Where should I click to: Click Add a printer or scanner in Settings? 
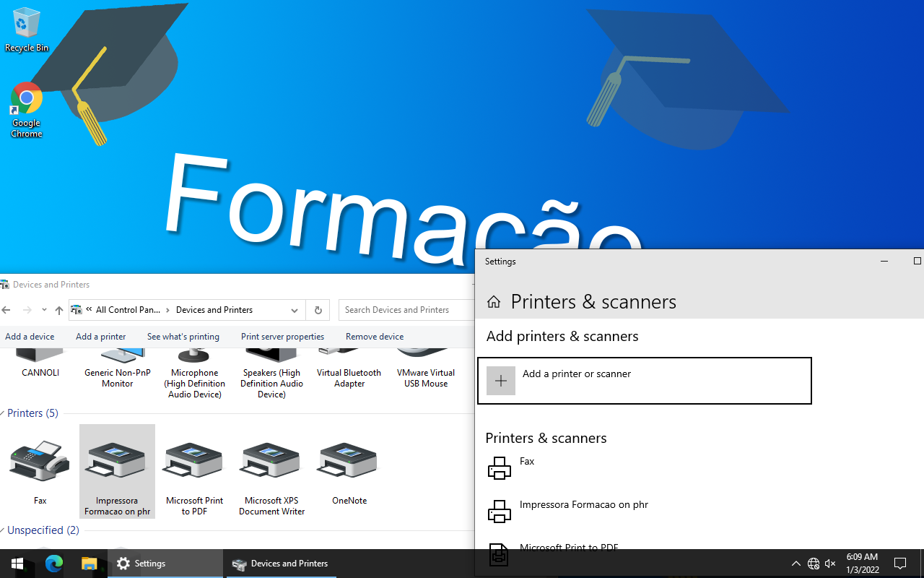(x=645, y=381)
